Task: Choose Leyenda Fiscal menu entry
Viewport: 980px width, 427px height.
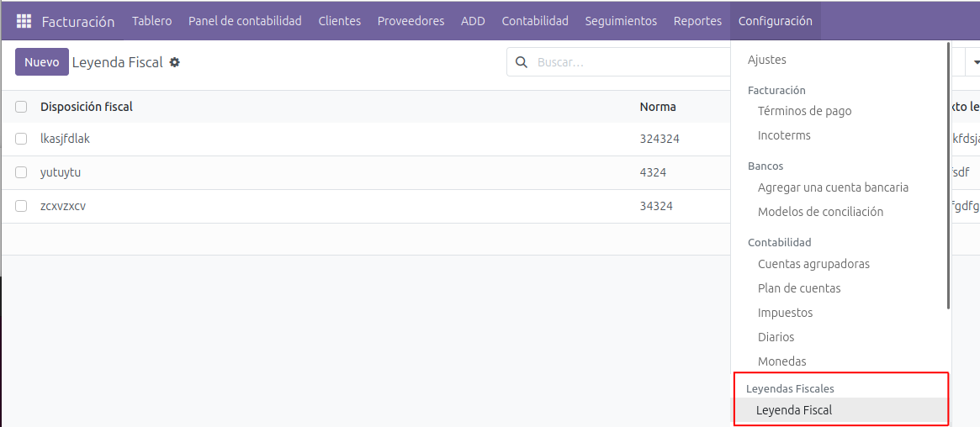Action: [794, 410]
